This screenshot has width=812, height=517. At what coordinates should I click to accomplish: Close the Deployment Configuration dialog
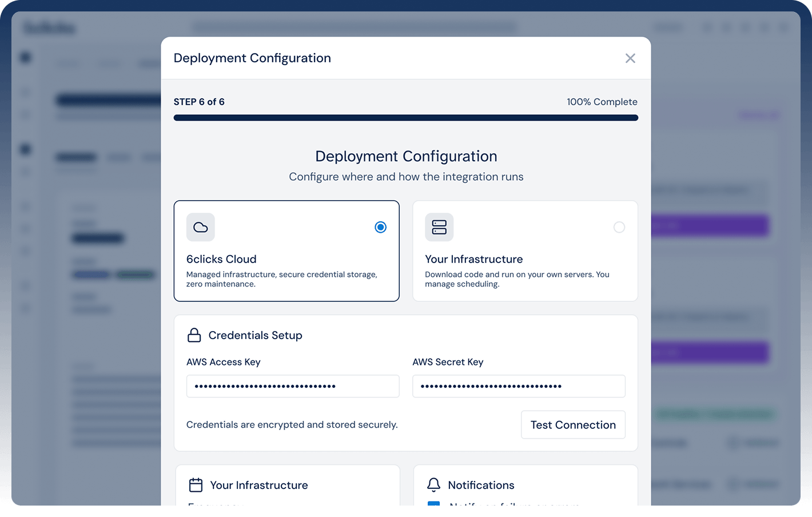(x=630, y=58)
